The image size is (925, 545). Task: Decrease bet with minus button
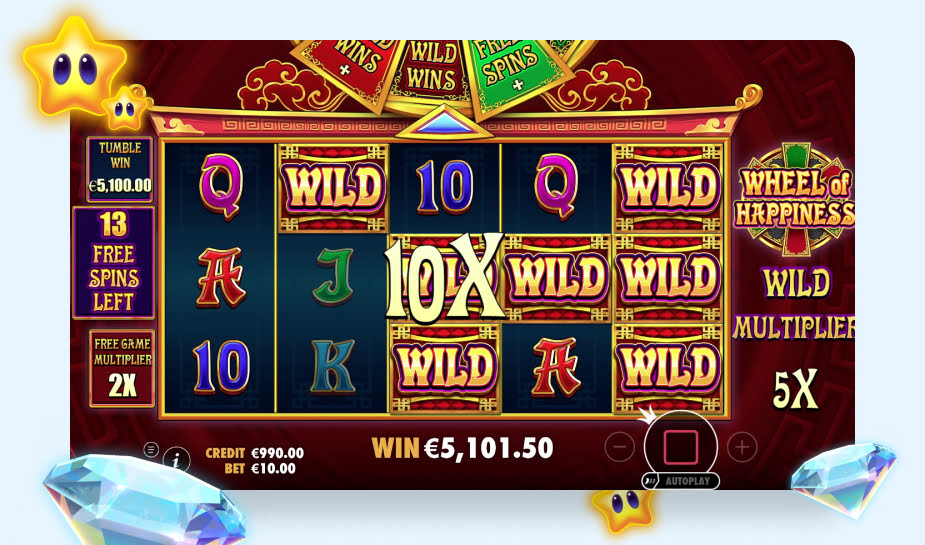pyautogui.click(x=619, y=447)
